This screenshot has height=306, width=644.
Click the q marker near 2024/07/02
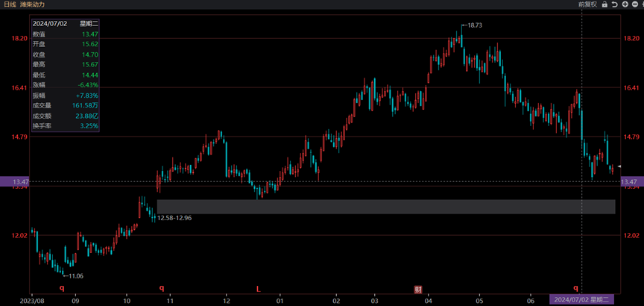click(x=575, y=288)
